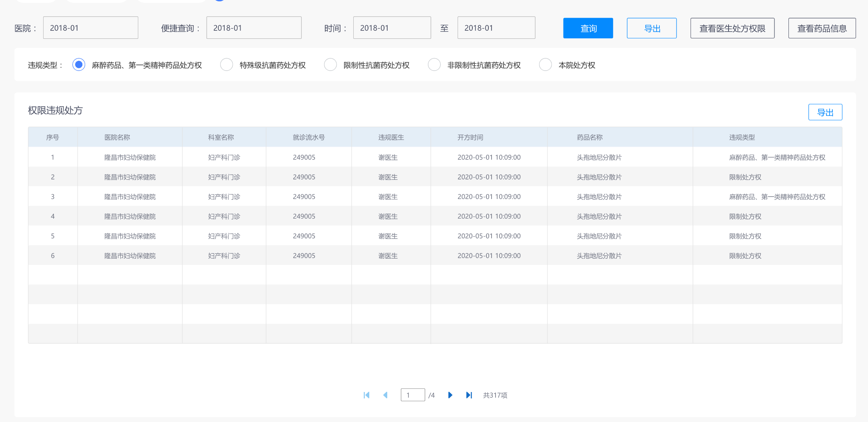Screen dimensions: 868x422
Task: Click row 1 doctor 谢医生
Action: tap(388, 157)
